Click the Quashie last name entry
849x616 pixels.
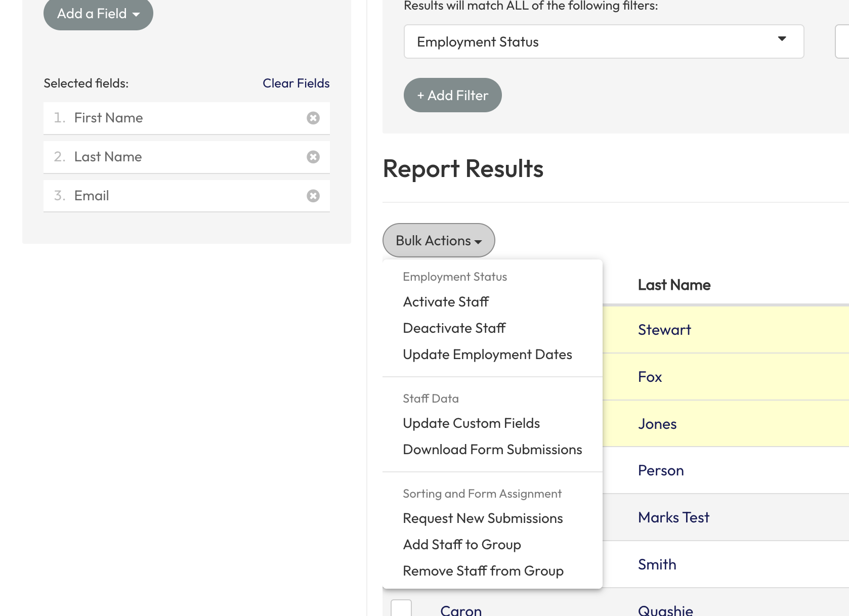click(x=665, y=609)
